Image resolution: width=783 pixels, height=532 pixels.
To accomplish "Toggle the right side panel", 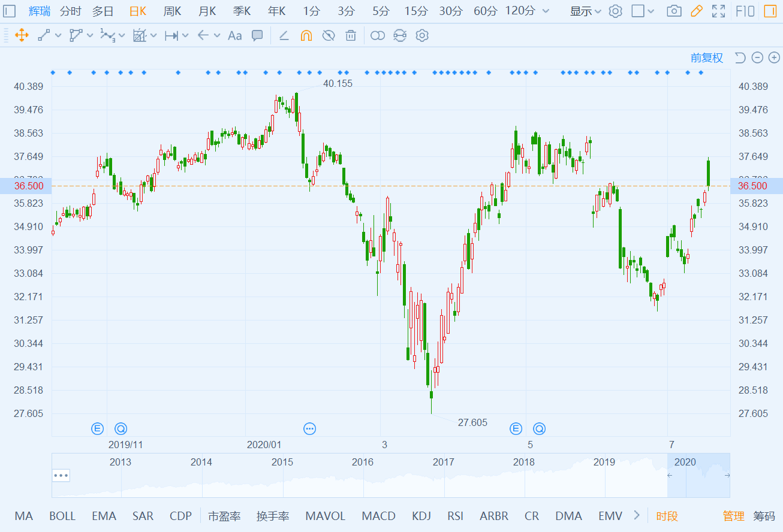I will (769, 11).
